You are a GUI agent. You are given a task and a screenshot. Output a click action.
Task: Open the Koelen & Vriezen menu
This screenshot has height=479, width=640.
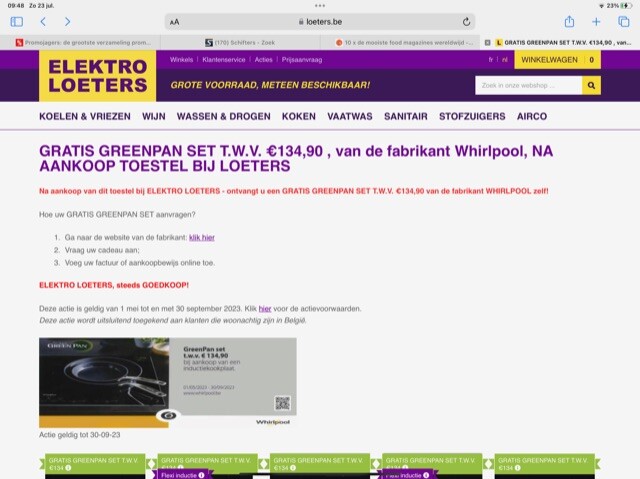point(85,116)
